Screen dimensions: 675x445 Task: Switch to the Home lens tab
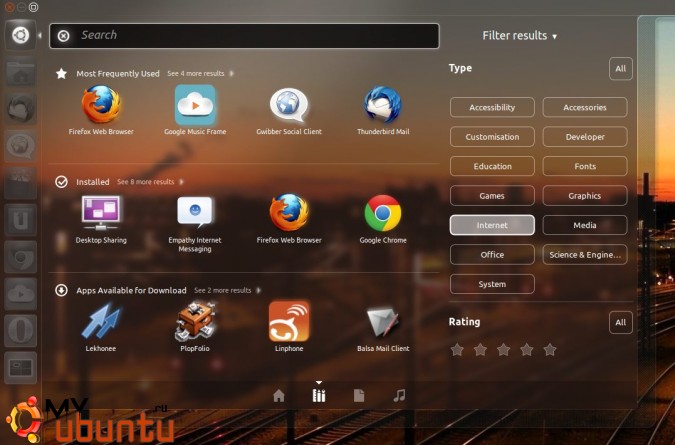tap(279, 395)
